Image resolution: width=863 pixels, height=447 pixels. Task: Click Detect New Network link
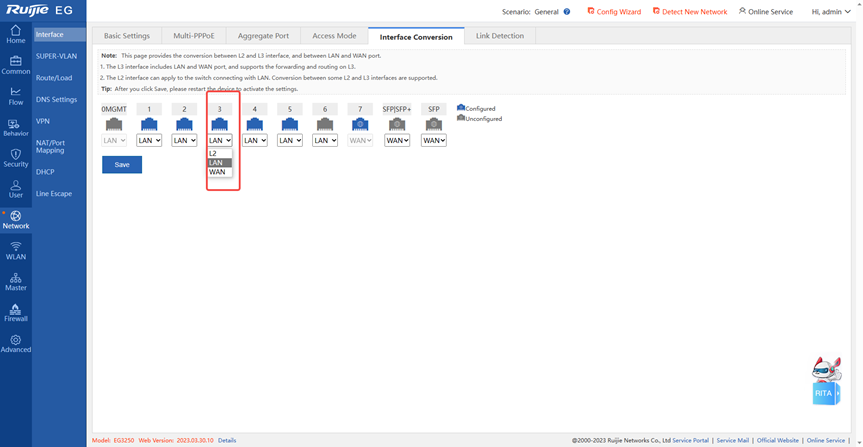[690, 12]
